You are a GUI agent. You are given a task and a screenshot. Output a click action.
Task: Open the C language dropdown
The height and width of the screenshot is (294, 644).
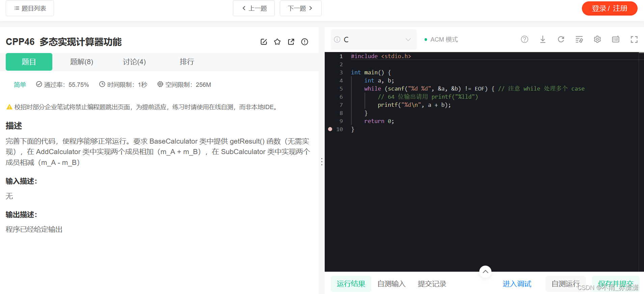(x=374, y=40)
